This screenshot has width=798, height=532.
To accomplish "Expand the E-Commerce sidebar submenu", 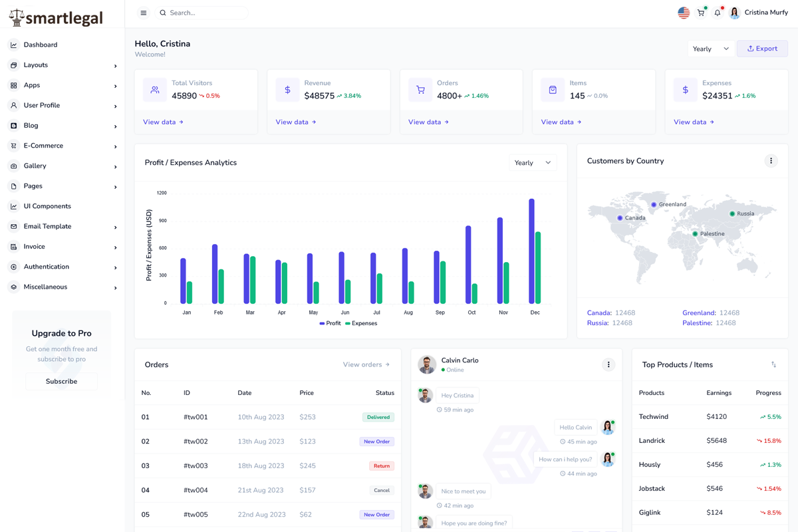I will tap(63, 146).
